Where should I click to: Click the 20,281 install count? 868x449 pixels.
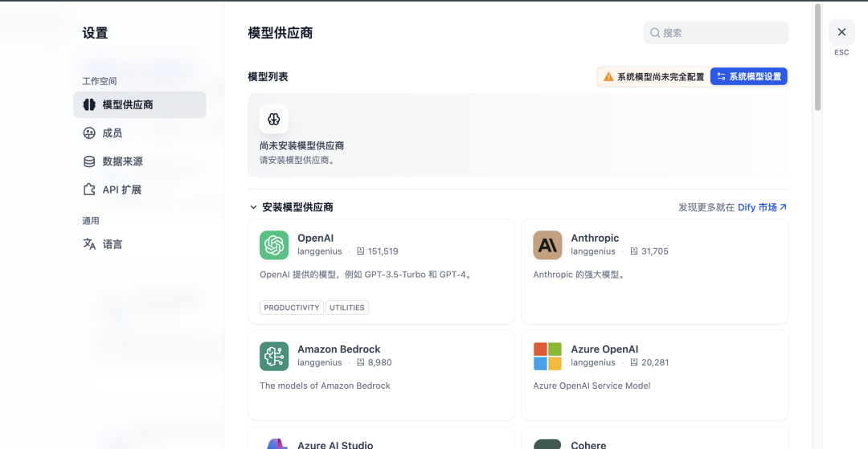tap(655, 362)
